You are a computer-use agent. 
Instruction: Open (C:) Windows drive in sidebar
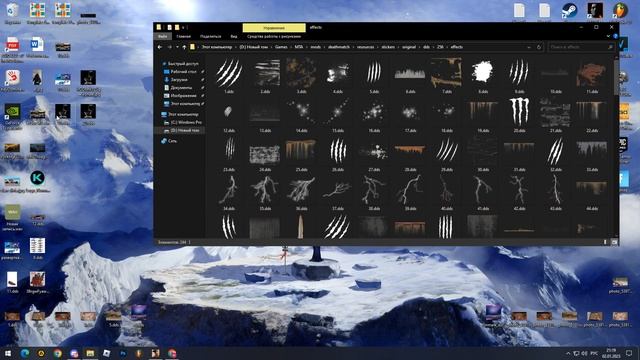[182, 122]
